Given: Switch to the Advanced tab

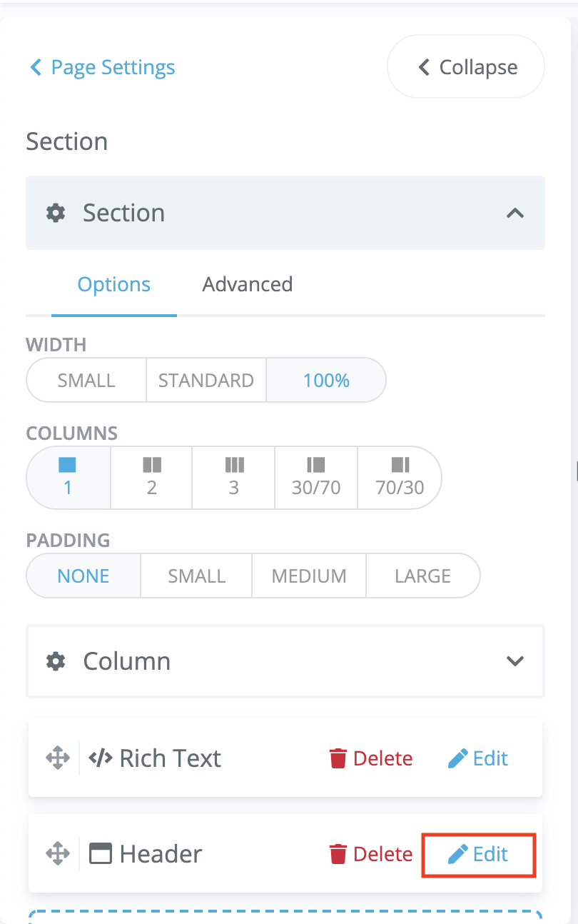Looking at the screenshot, I should click(248, 284).
